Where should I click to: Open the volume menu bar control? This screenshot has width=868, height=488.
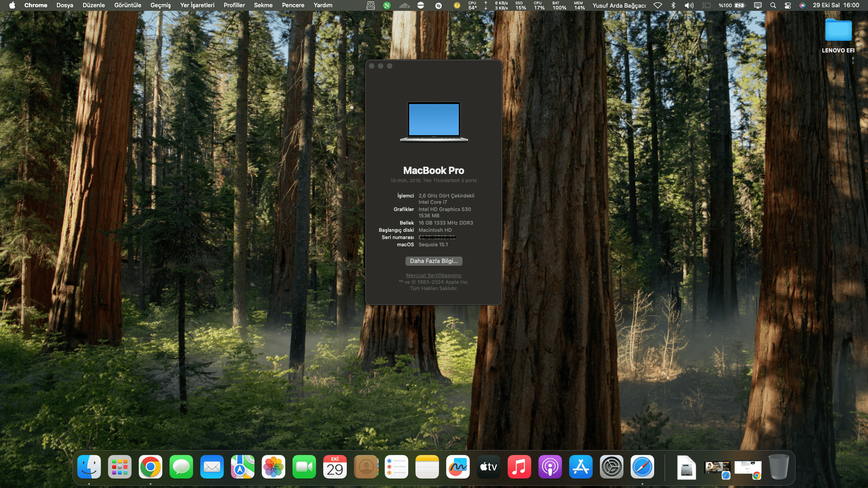point(689,5)
